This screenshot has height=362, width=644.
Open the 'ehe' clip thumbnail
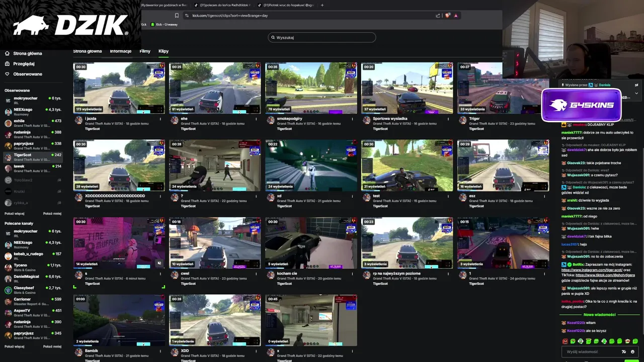pyautogui.click(x=215, y=88)
